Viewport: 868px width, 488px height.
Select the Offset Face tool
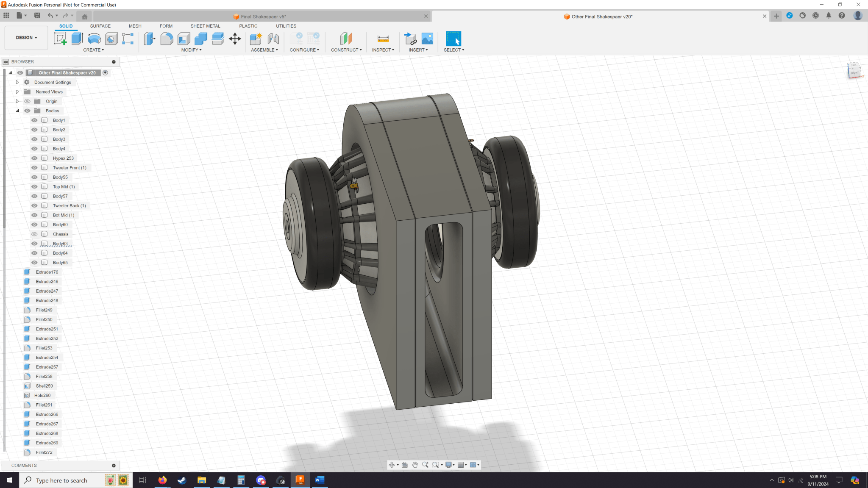[x=218, y=39]
